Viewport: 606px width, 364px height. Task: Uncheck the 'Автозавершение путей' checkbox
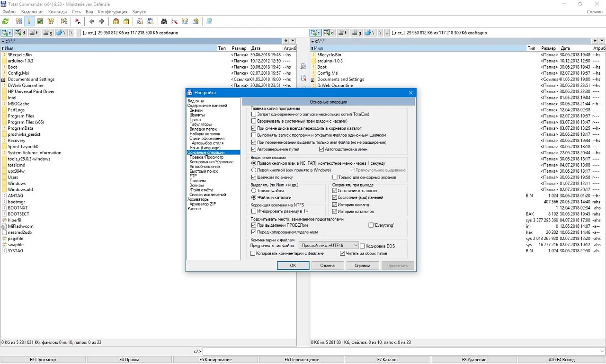[254, 149]
